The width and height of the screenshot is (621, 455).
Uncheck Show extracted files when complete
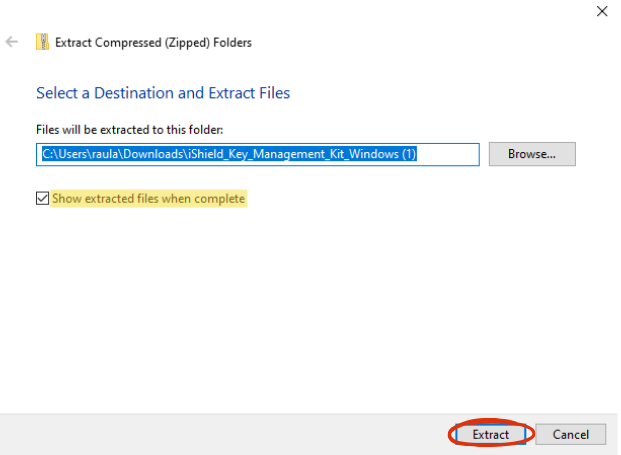click(x=42, y=198)
